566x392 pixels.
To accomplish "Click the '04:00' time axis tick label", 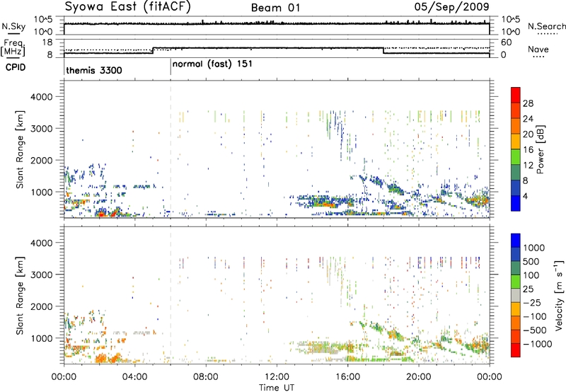I will [x=134, y=377].
